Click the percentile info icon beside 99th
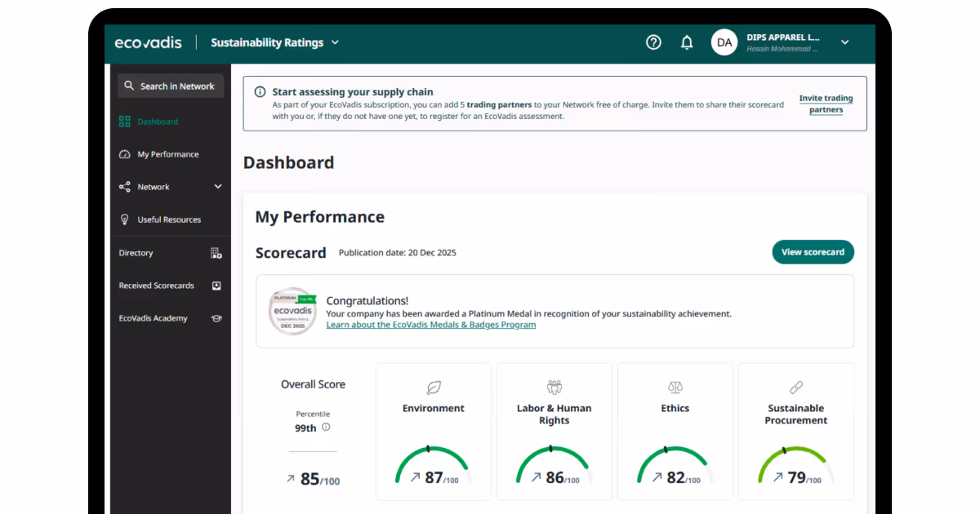 coord(326,427)
